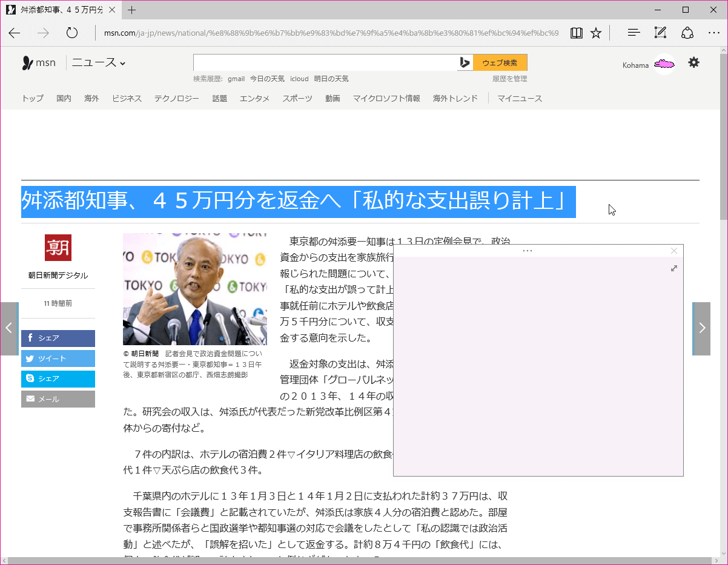Screen dimensions: 728x565
Task: Click the highlighted article headline
Action: [299, 202]
